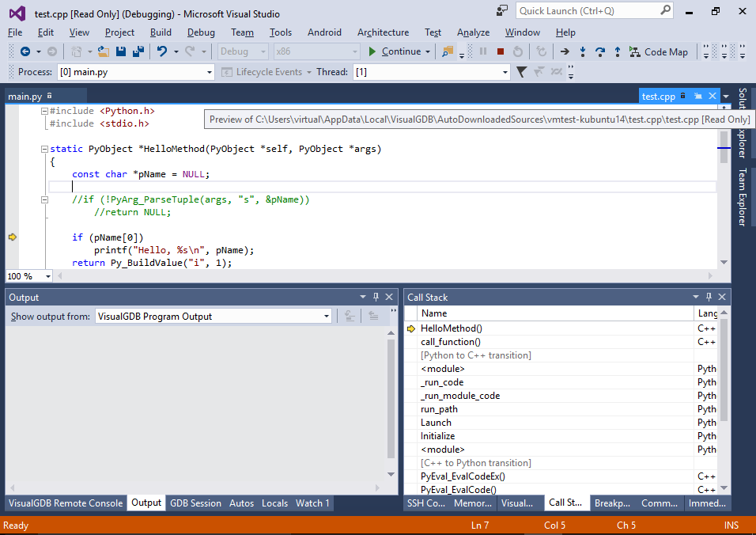756x535 pixels.
Task: Click the Step Over icon
Action: (x=600, y=51)
